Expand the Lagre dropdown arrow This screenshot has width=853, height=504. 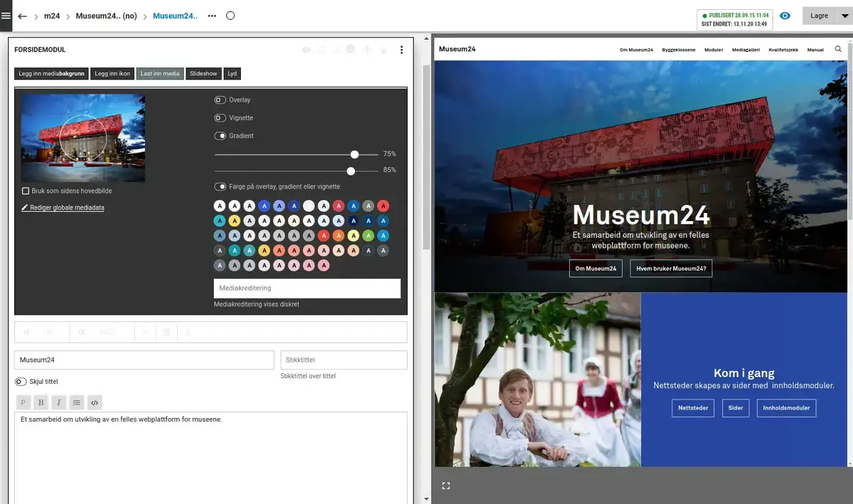(844, 16)
